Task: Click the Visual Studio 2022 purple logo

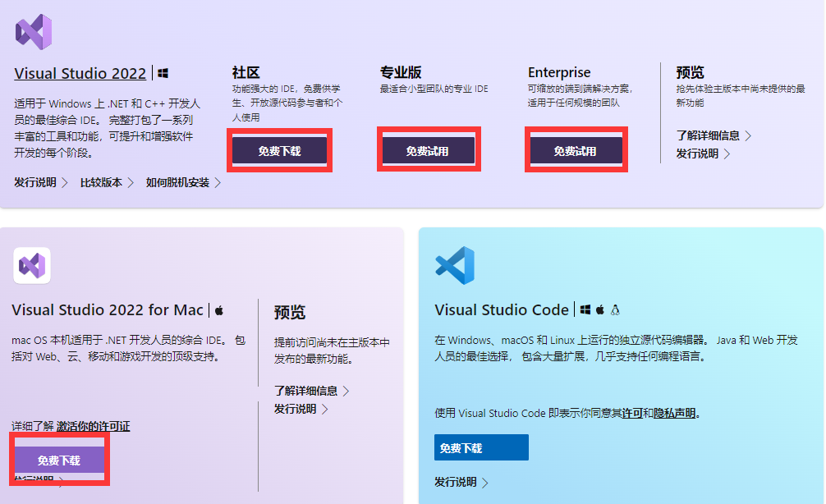Action: click(34, 31)
